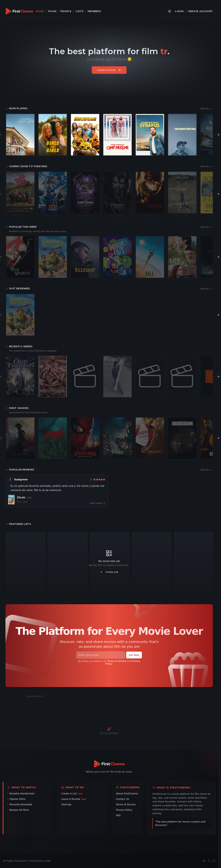
Task: Click the FirstCinema logo in the footer
Action: 109,764
